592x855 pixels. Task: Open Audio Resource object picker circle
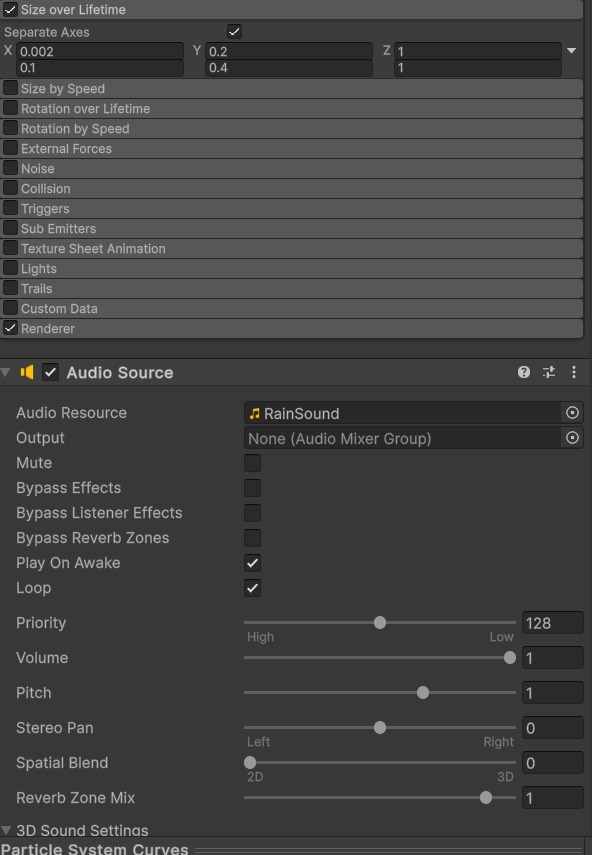tap(572, 413)
